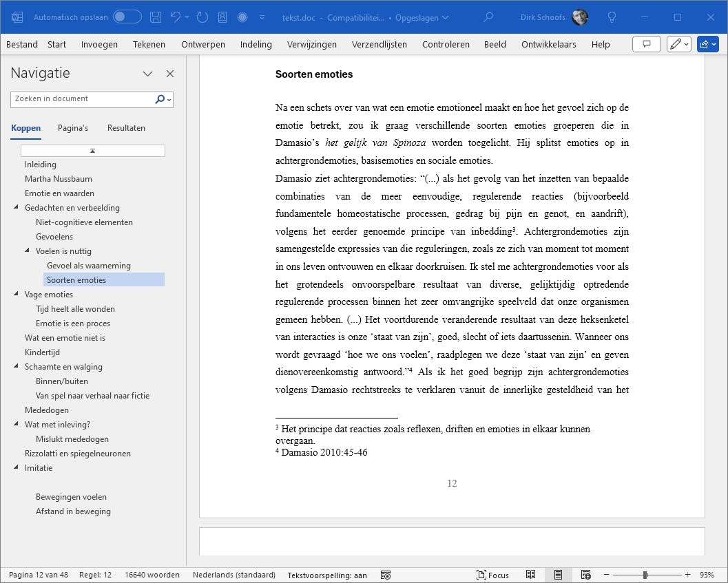
Task: Click the Save icon in Quick Access Toolbar
Action: click(x=156, y=17)
